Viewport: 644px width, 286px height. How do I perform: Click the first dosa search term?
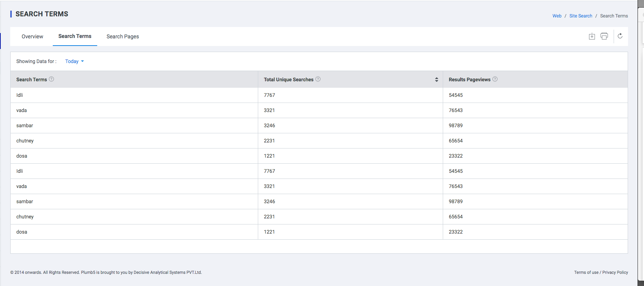[x=22, y=156]
